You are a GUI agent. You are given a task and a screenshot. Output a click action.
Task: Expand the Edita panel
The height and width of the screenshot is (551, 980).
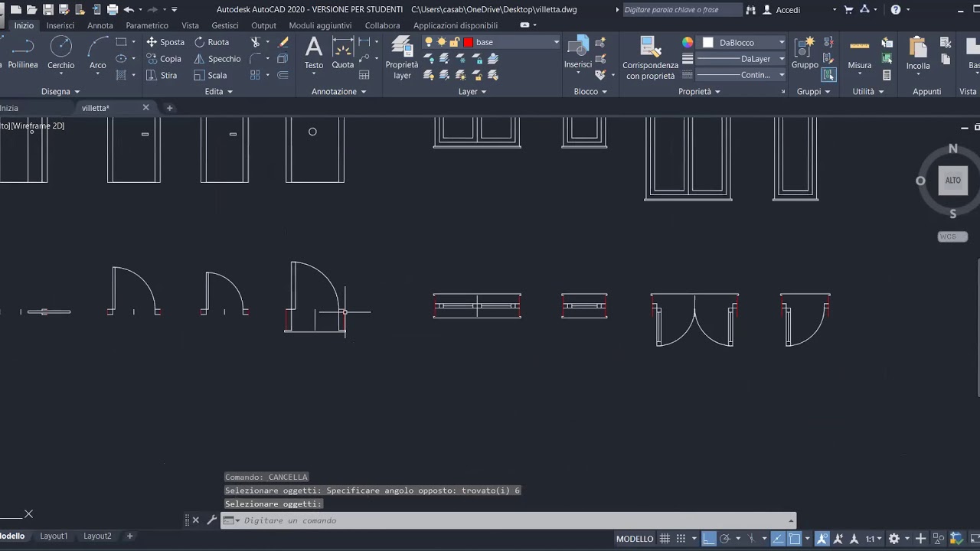[218, 92]
